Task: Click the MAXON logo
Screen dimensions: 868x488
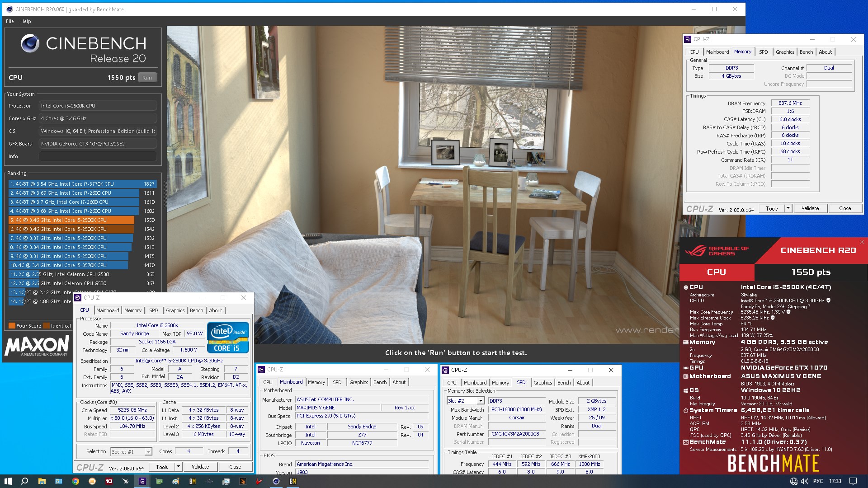Action: coord(37,346)
